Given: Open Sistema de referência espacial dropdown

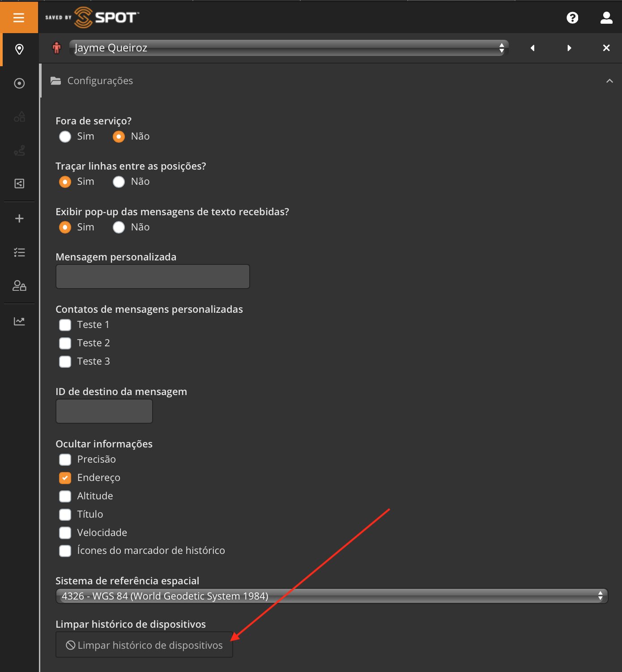Looking at the screenshot, I should 331,596.
